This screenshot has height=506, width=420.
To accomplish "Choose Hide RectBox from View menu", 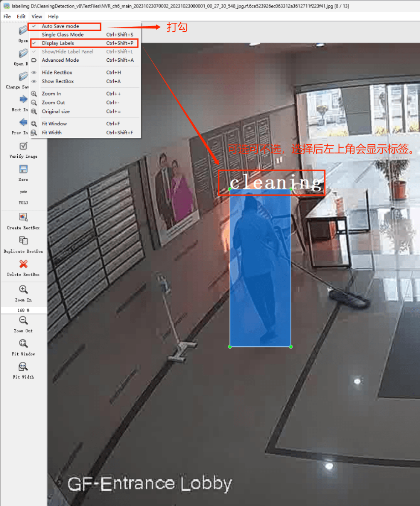I will 57,73.
